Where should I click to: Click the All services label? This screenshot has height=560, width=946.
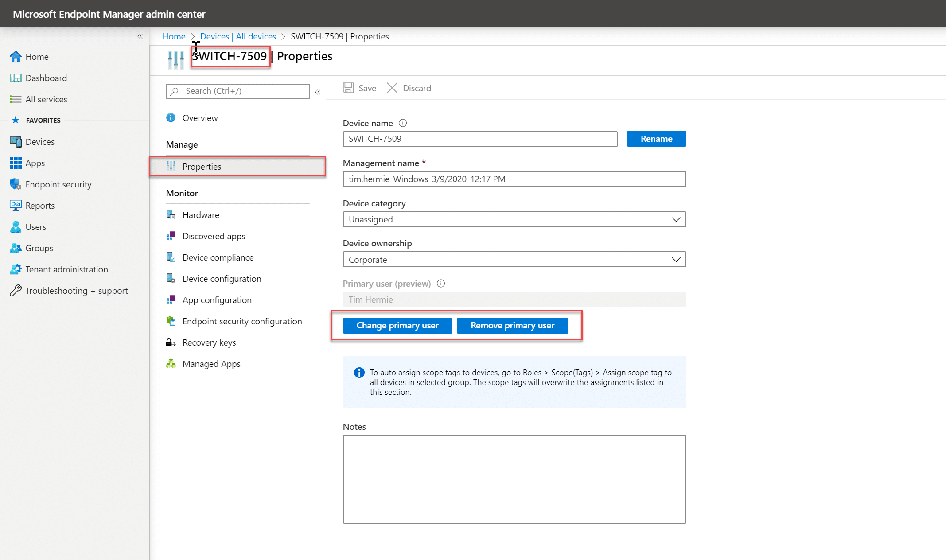click(47, 99)
